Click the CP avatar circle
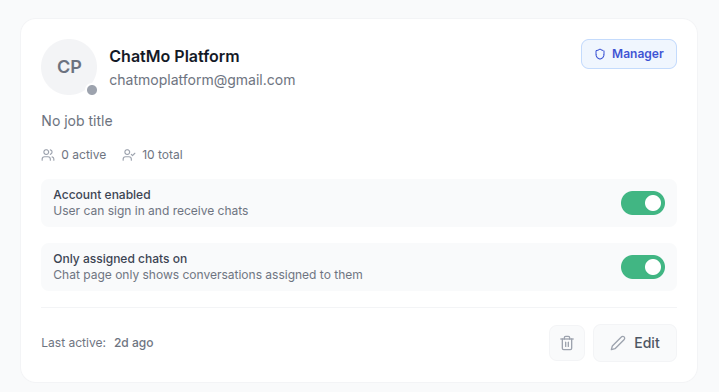719x392 pixels. coord(69,67)
